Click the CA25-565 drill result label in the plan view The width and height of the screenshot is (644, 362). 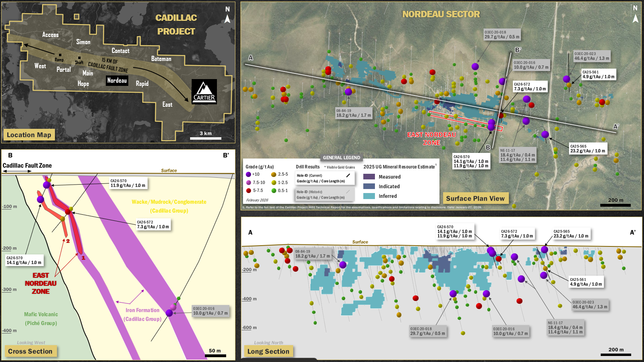[x=587, y=148]
